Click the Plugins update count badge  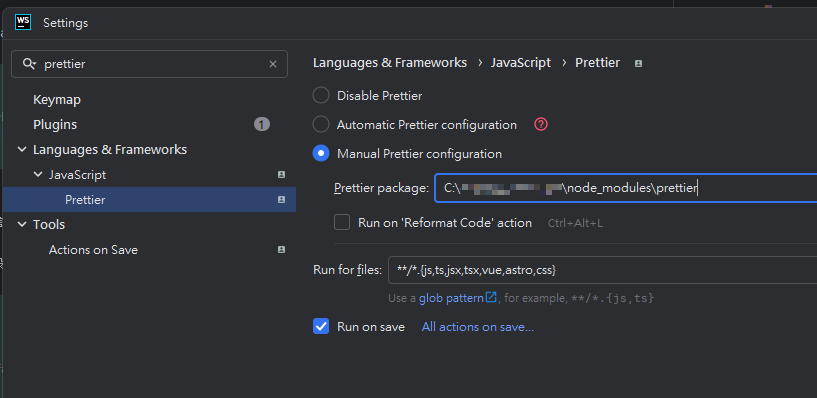(x=262, y=125)
